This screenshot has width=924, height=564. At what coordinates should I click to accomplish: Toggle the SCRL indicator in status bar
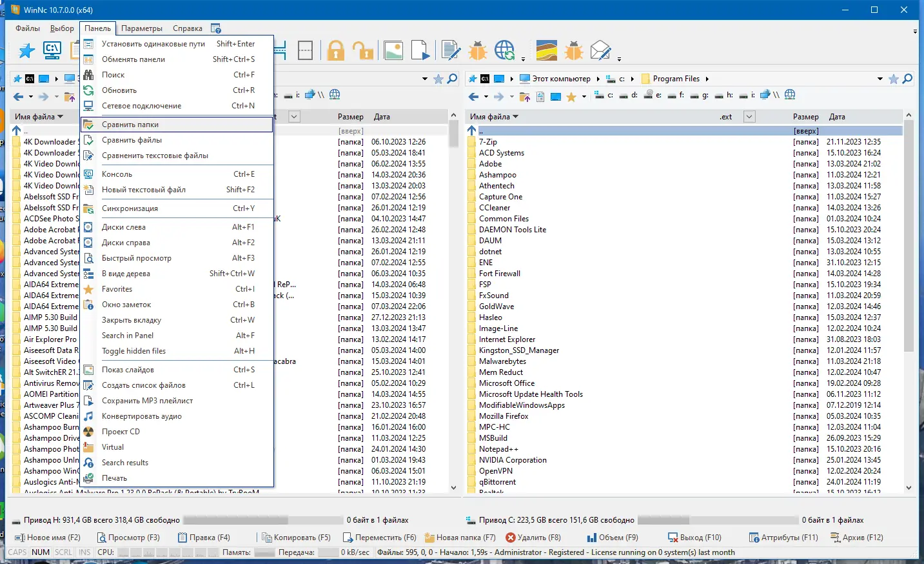coord(63,552)
